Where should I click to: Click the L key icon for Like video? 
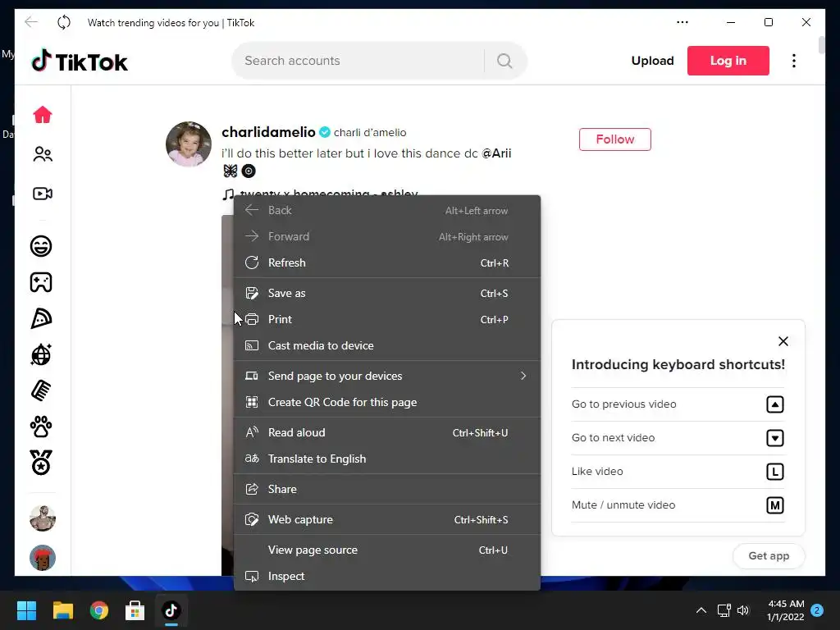tap(775, 472)
